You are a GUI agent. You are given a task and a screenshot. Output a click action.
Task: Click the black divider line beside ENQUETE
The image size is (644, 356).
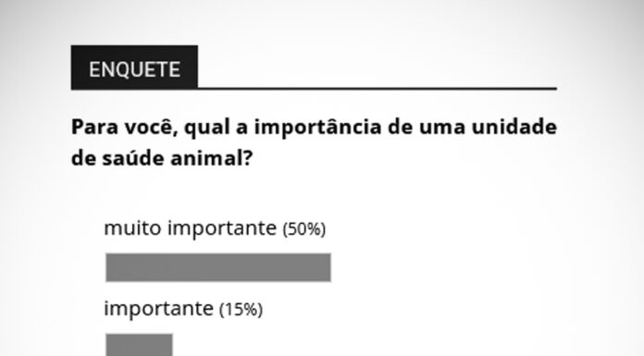pos(377,88)
